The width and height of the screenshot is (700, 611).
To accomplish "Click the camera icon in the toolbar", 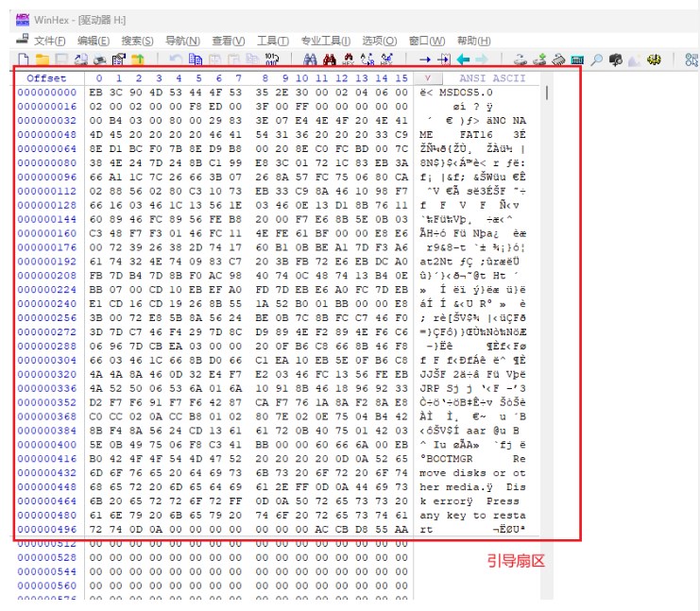I will pos(615,59).
